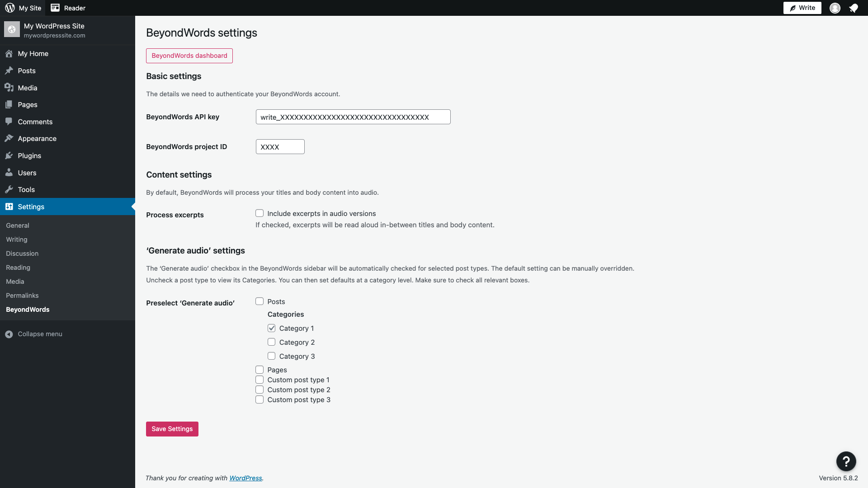Click the Plugins icon in sidebar
868x488 pixels.
(x=9, y=155)
